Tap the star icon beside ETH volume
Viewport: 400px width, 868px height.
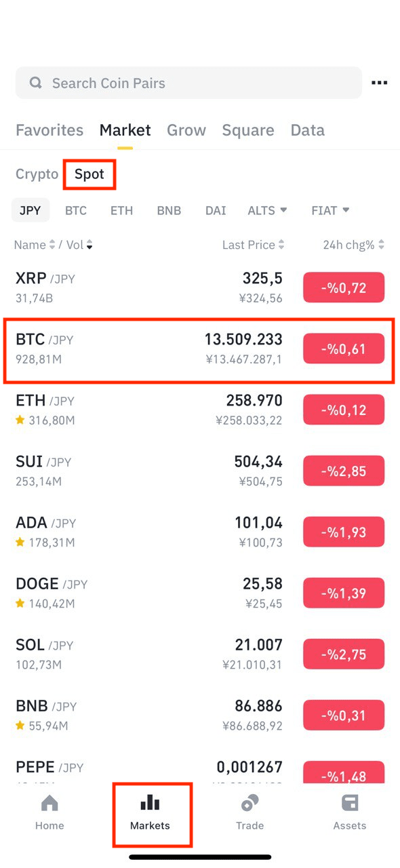[x=20, y=420]
